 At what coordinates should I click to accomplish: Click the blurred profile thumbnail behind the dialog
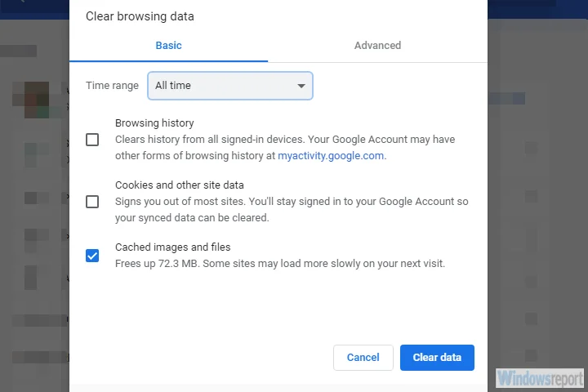[x=36, y=100]
